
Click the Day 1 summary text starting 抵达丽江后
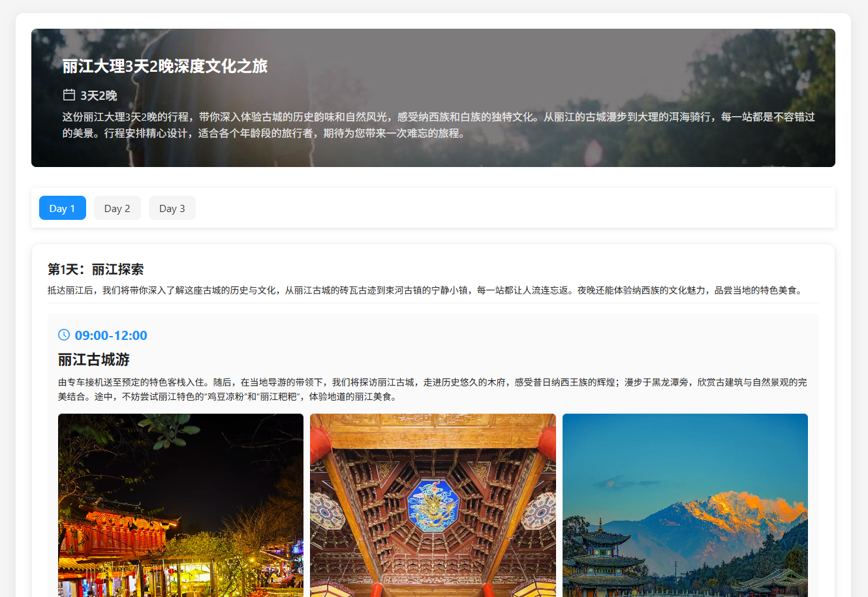[x=424, y=290]
